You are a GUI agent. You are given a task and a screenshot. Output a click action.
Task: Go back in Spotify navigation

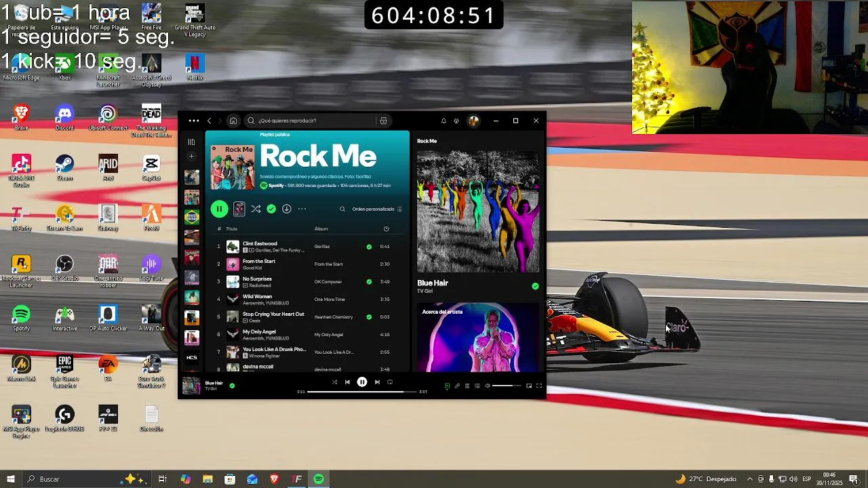click(x=210, y=121)
